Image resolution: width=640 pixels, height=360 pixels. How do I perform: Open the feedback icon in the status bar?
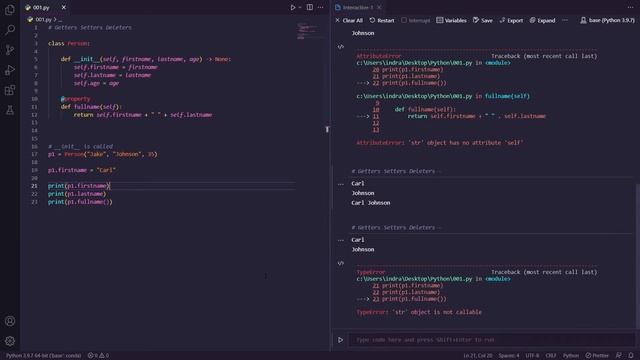pos(619,356)
